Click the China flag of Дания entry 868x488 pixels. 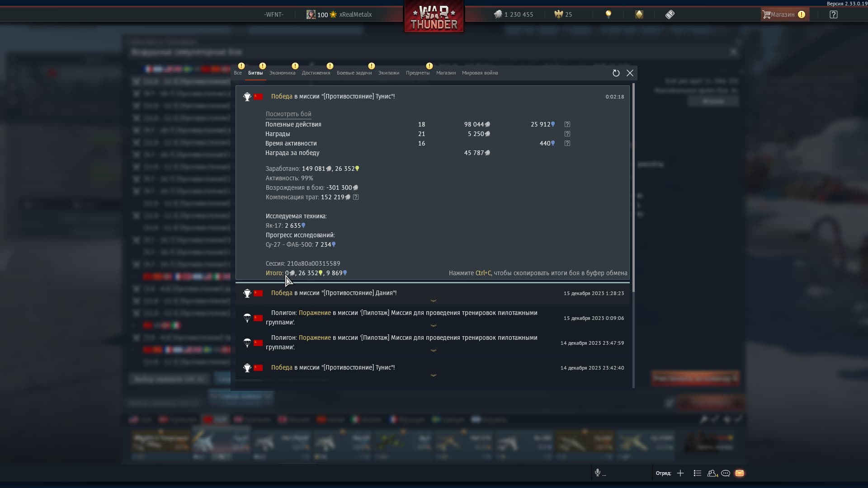coord(258,293)
